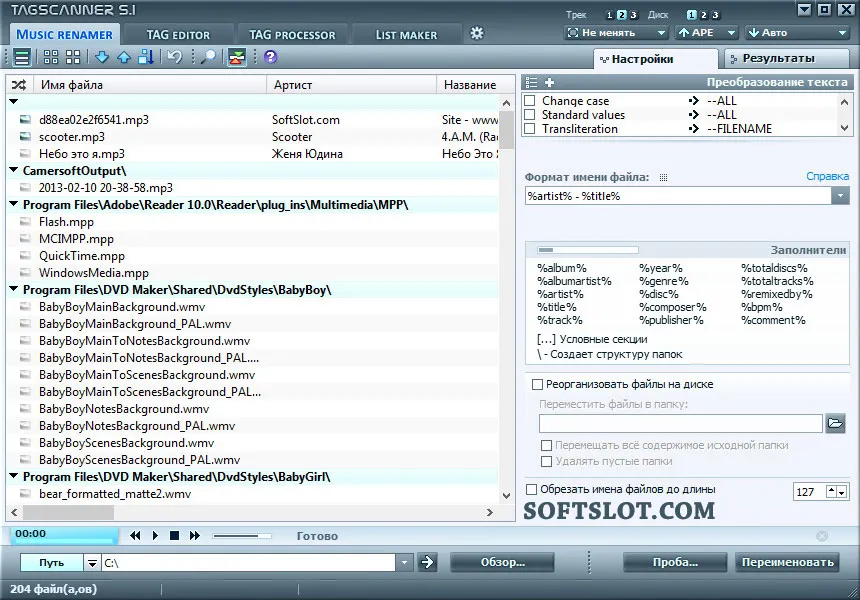Enable Transliteration checkbox
The width and height of the screenshot is (860, 600).
(x=530, y=129)
